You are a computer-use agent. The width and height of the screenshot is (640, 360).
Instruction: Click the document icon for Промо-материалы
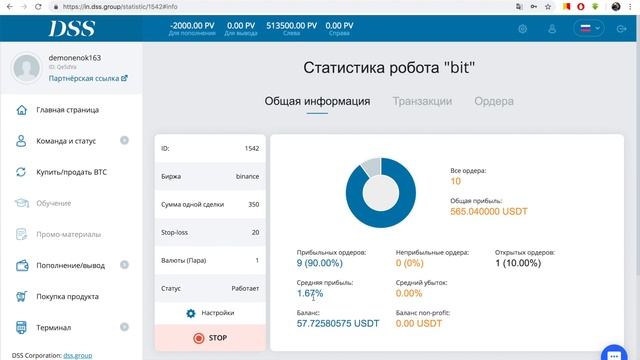(x=21, y=234)
